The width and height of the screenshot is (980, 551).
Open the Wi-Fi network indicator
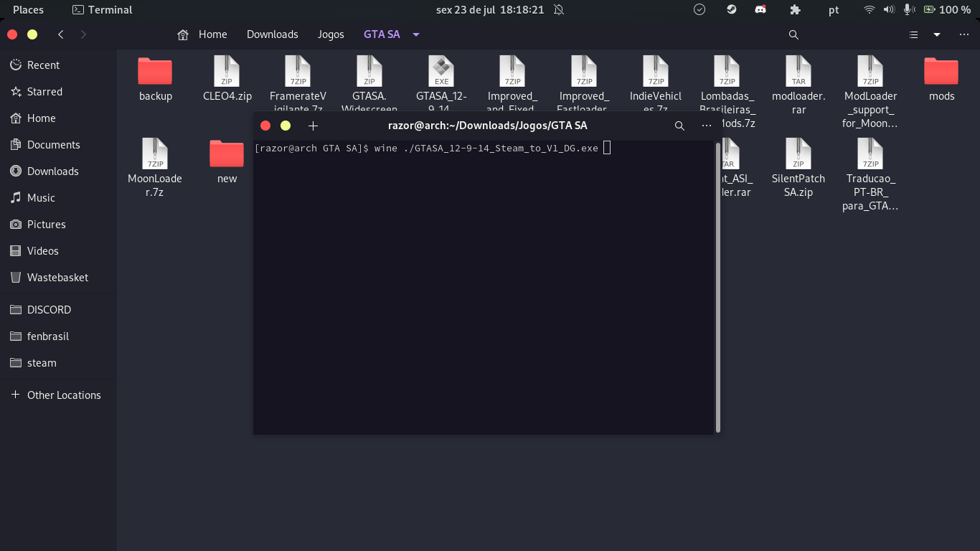870,10
